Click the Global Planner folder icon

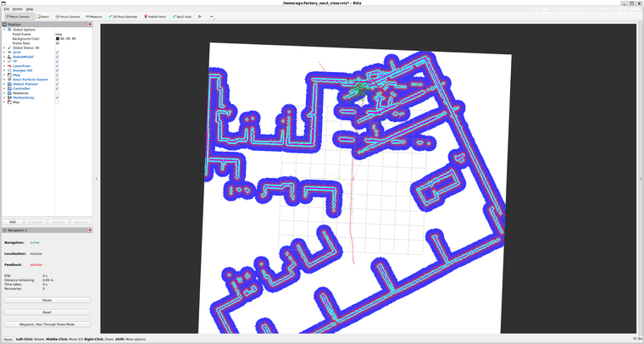(x=9, y=84)
